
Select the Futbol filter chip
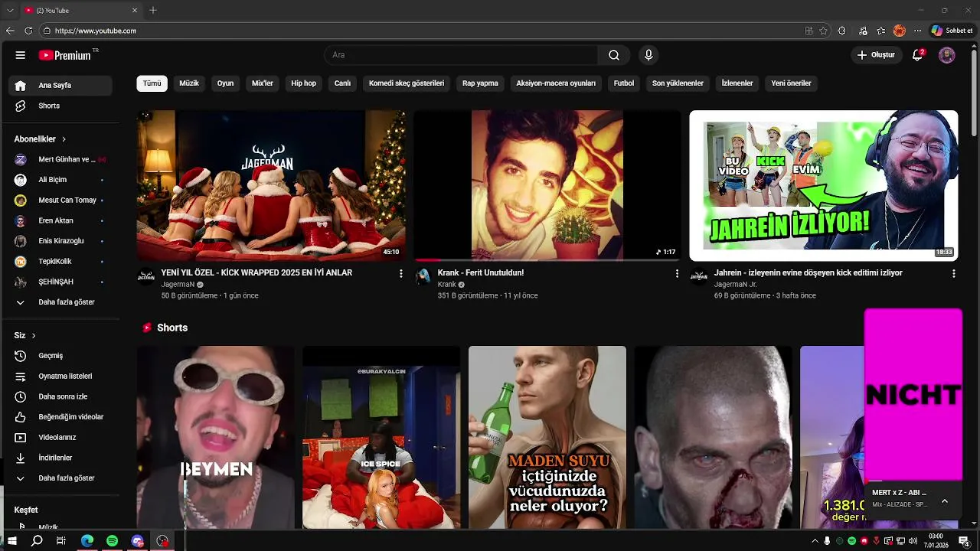[624, 83]
